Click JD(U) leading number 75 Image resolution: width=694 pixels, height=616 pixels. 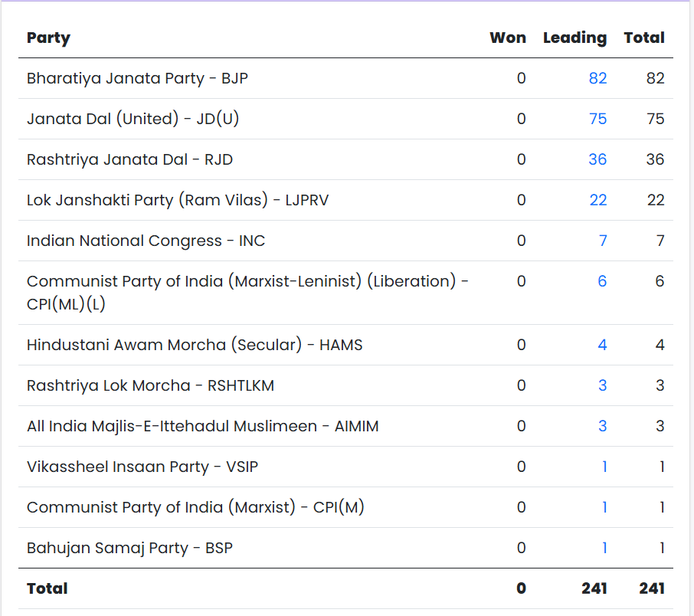[597, 119]
